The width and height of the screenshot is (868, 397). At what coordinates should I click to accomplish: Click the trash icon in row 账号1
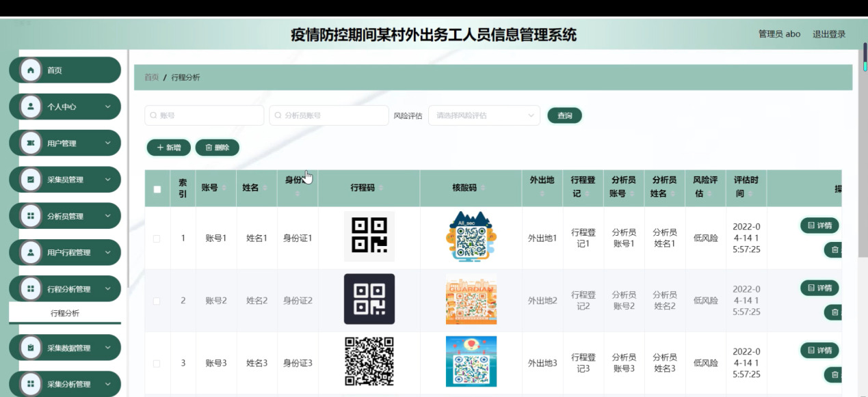pos(834,251)
